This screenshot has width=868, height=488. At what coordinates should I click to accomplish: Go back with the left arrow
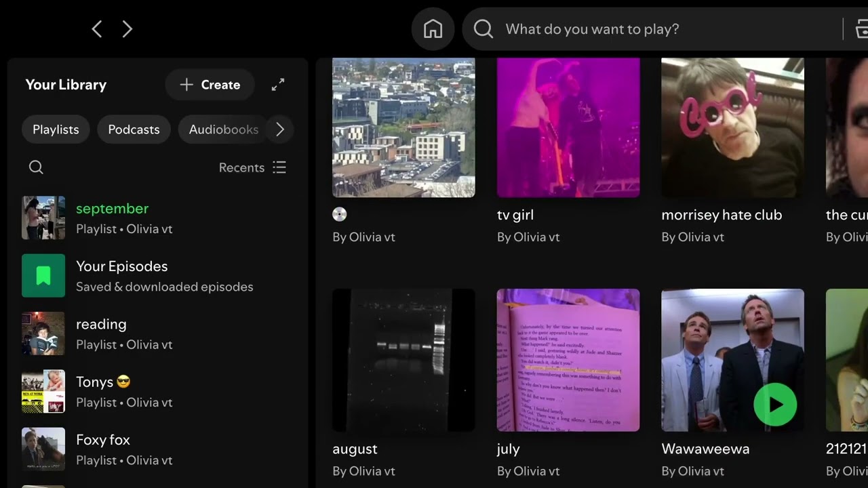(97, 28)
